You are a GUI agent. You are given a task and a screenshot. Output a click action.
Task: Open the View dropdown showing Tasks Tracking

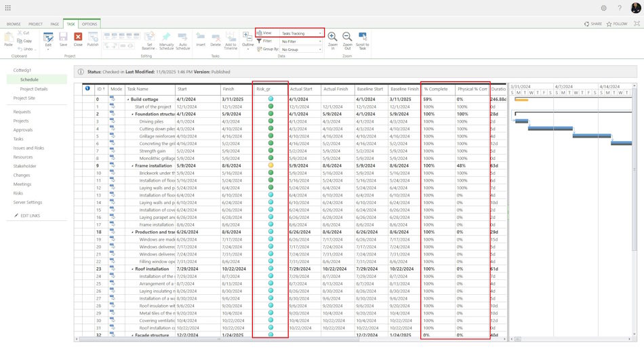coord(302,33)
